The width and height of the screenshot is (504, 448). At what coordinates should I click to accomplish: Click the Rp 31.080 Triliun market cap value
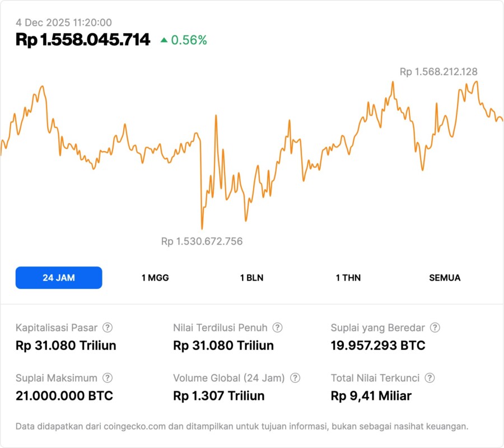pyautogui.click(x=66, y=346)
